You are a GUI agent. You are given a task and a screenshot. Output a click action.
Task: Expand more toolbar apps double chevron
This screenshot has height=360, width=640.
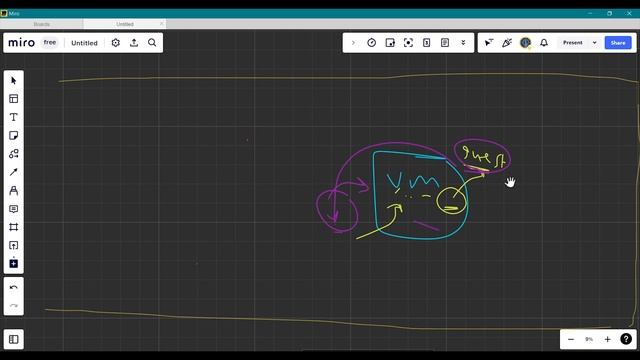[463, 43]
